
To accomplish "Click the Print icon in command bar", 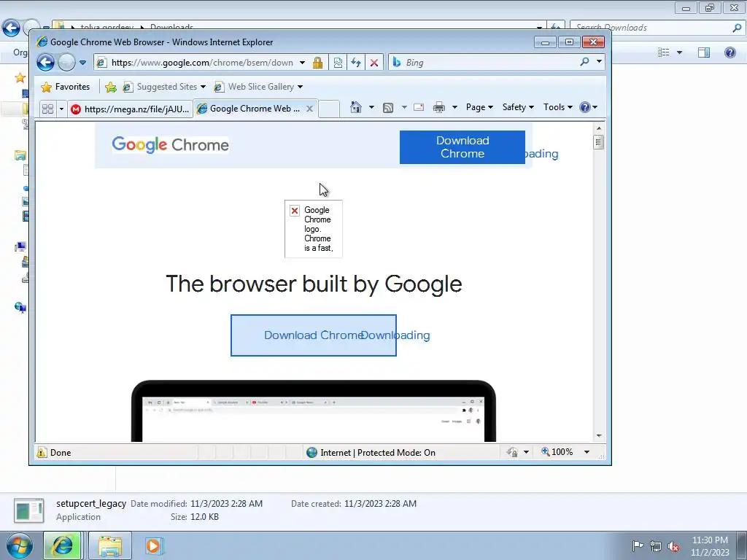I will pyautogui.click(x=438, y=107).
